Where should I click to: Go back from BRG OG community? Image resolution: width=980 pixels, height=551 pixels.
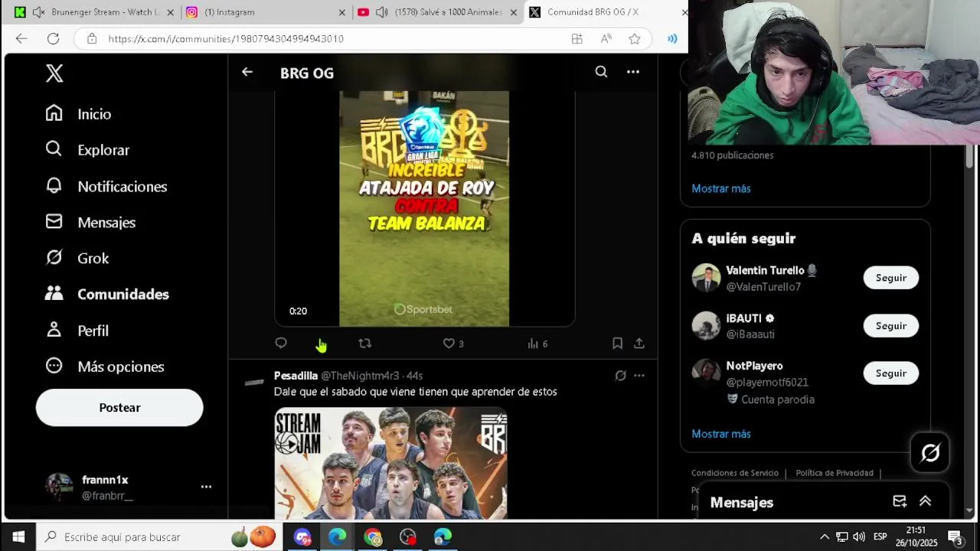click(x=247, y=72)
